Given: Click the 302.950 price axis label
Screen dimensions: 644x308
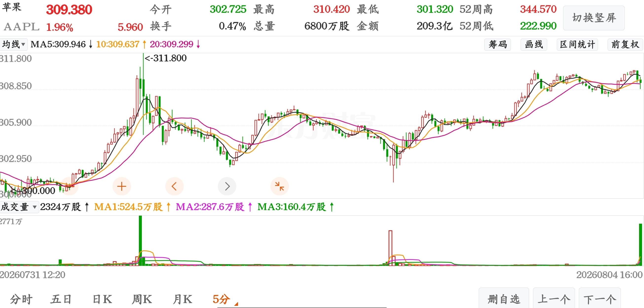Looking at the screenshot, I should click(16, 159).
